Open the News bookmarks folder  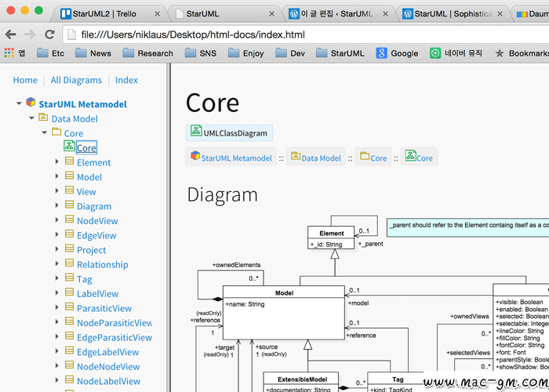[x=93, y=53]
